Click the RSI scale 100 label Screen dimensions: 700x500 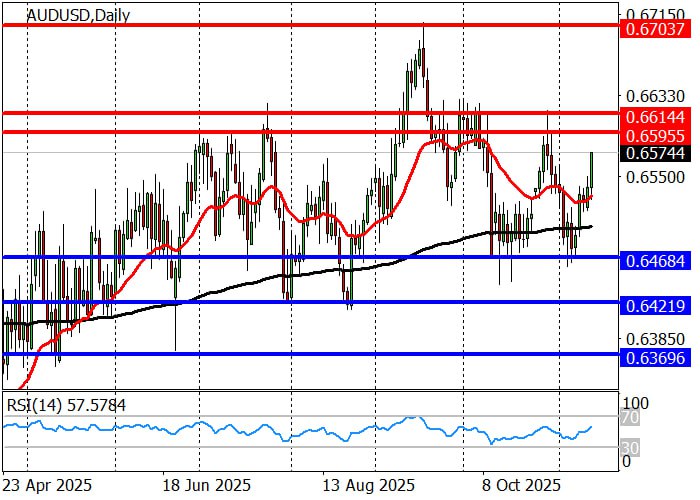click(637, 402)
